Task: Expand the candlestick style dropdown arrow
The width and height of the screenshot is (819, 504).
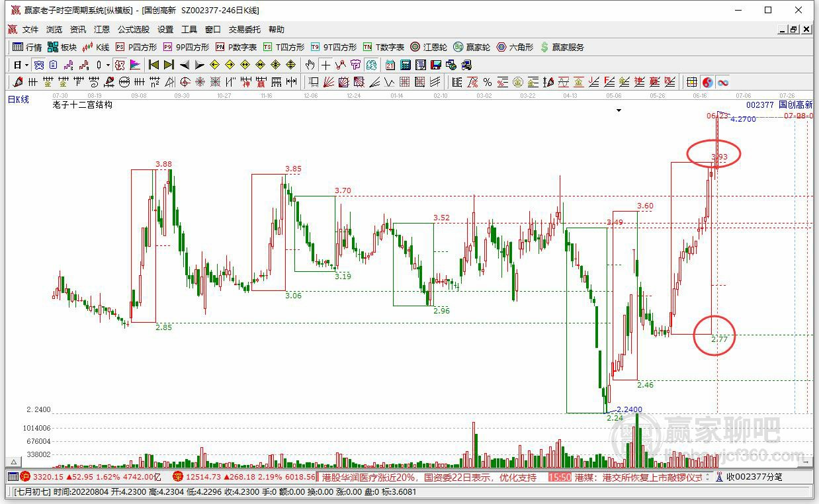Action: coord(108,65)
